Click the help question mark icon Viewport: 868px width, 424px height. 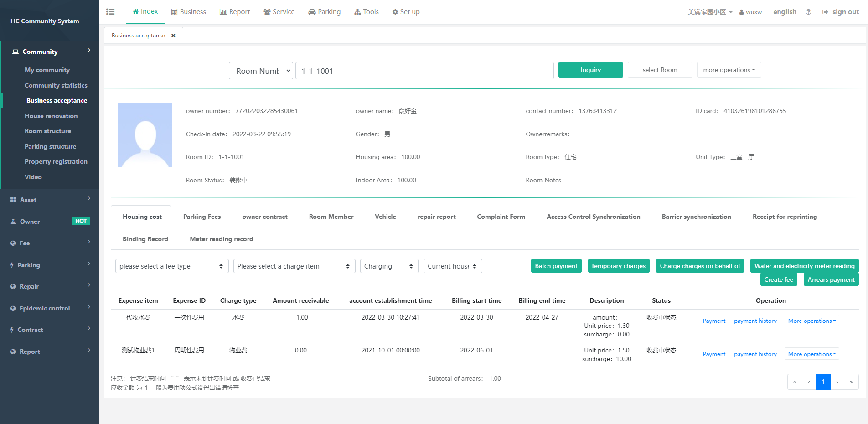[808, 12]
